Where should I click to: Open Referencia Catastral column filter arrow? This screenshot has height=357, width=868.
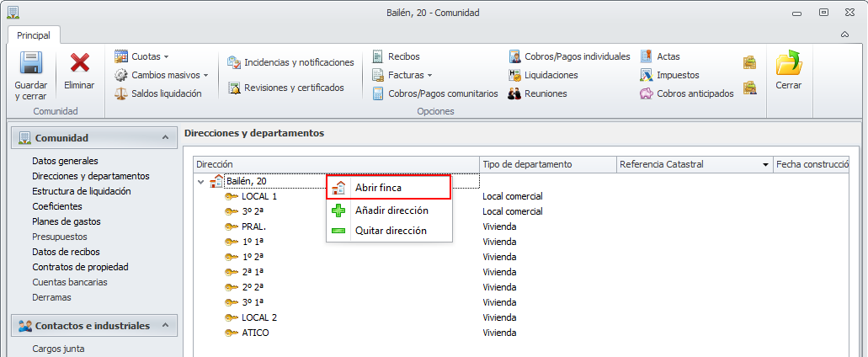pyautogui.click(x=765, y=164)
